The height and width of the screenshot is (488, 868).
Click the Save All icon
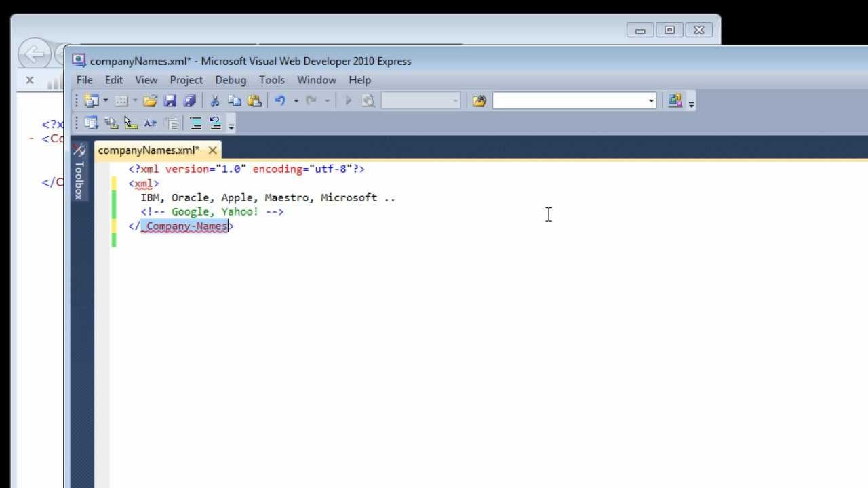[x=189, y=101]
